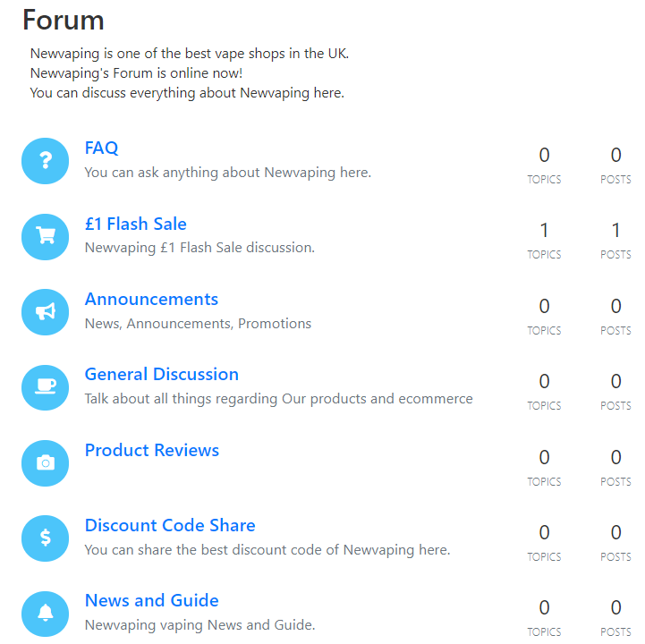Open Discount Code Share forum
This screenshot has width=645, height=644.
click(x=170, y=525)
